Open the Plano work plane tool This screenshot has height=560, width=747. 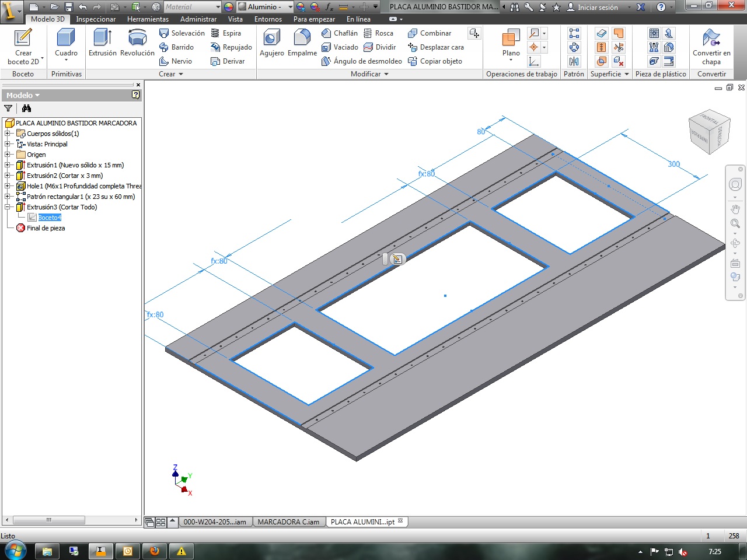511,44
